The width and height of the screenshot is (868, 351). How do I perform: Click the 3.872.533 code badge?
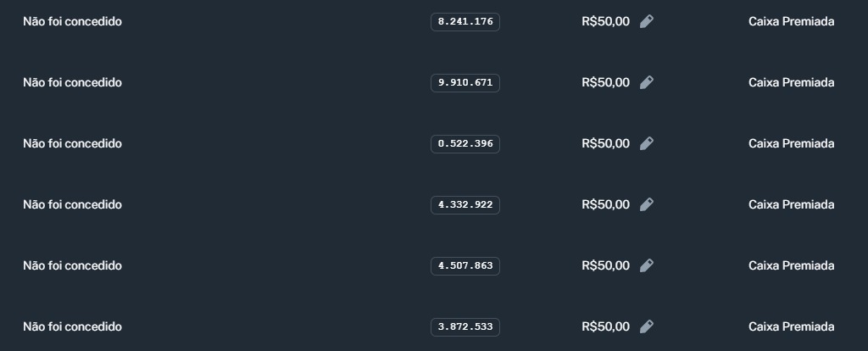pos(465,327)
